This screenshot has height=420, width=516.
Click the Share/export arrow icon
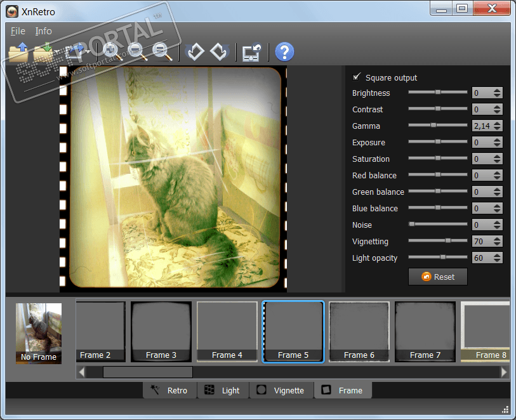pyautogui.click(x=74, y=52)
